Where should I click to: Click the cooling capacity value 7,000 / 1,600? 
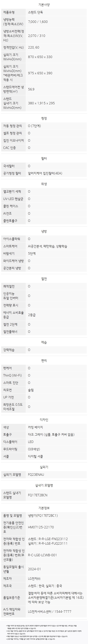tap(38, 22)
